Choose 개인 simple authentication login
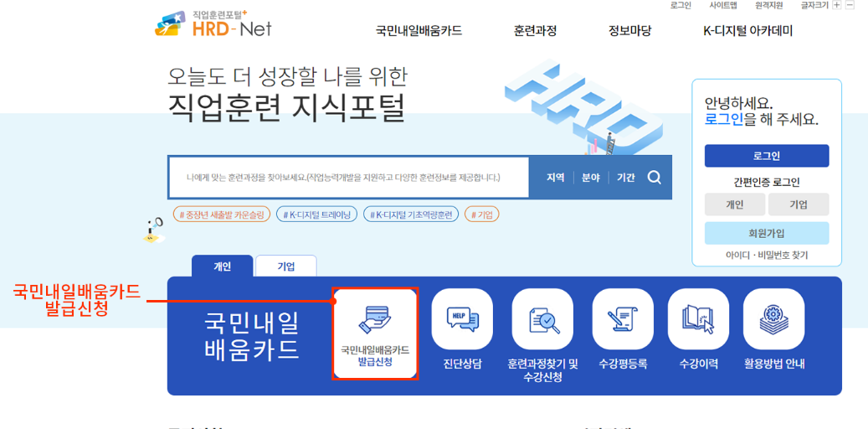Image resolution: width=868 pixels, height=429 pixels. [735, 204]
